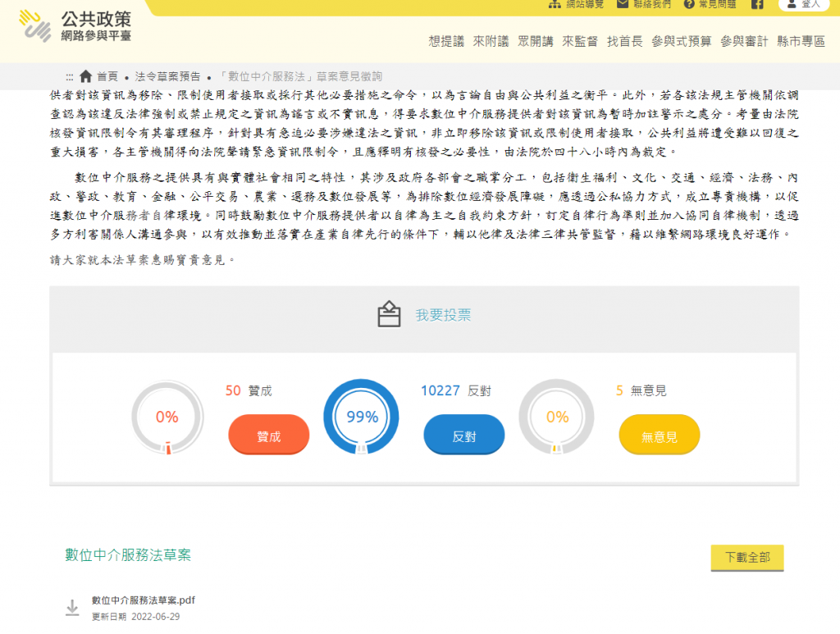Click the 公共政策網路參與平臺 logo
Screen dimensions: 840x634
point(75,25)
